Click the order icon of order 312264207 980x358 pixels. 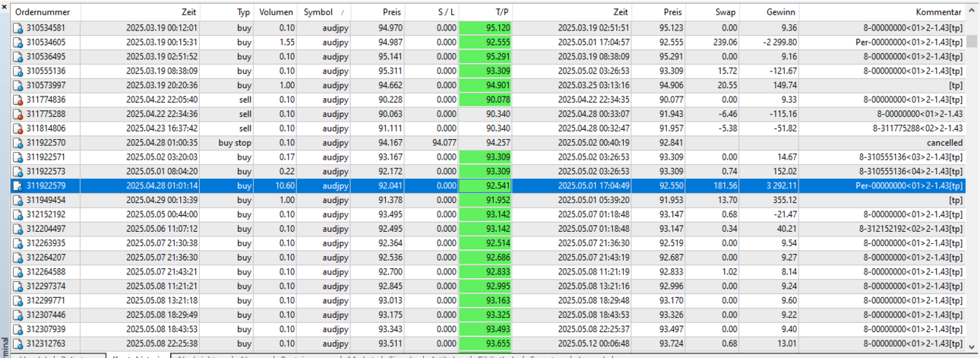(x=18, y=257)
